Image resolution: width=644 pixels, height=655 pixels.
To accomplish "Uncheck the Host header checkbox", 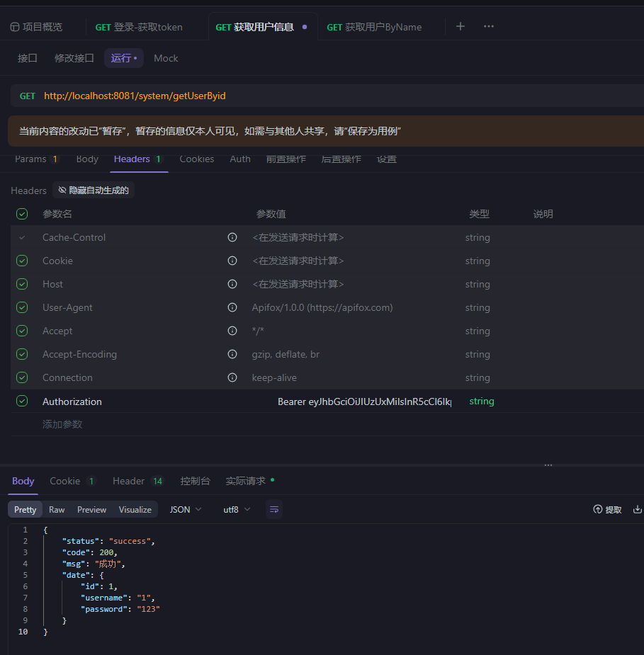I will 21,284.
